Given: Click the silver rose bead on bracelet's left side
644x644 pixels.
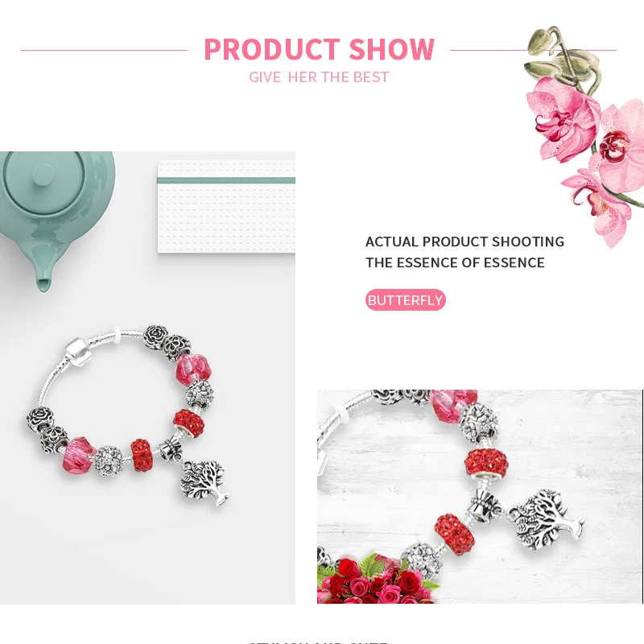Looking at the screenshot, I should (x=39, y=419).
